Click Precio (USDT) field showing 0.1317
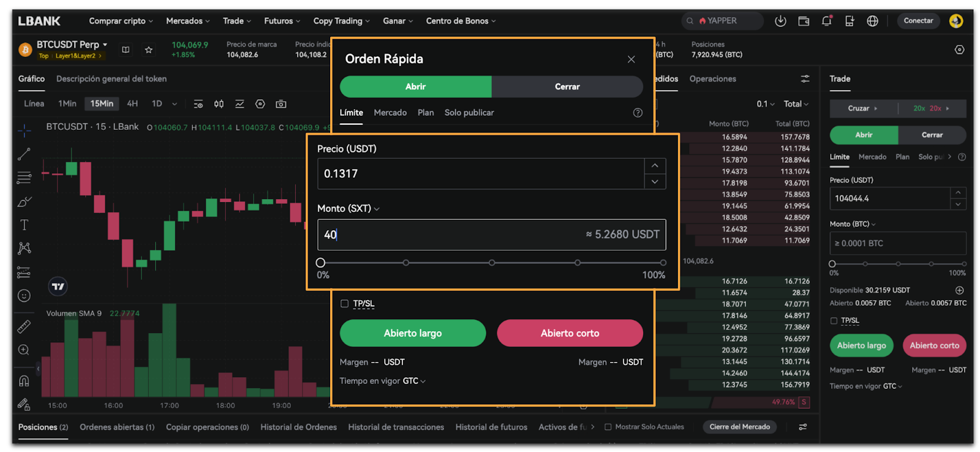 point(481,174)
